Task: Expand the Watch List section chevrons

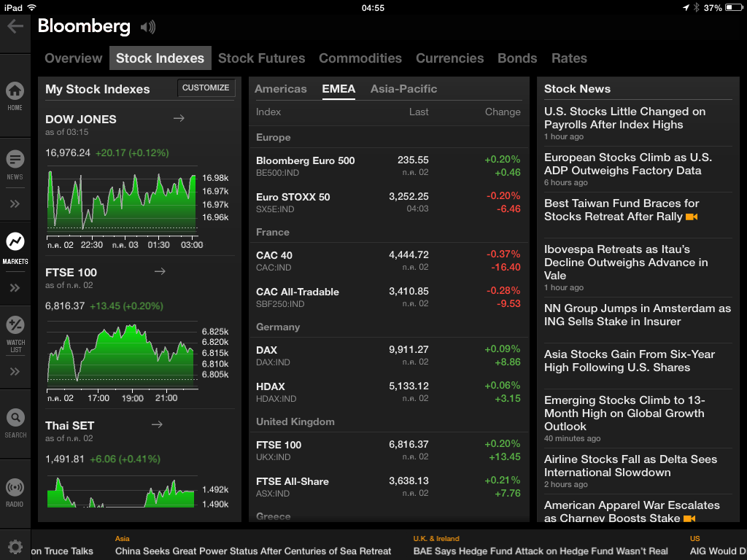Action: click(15, 371)
